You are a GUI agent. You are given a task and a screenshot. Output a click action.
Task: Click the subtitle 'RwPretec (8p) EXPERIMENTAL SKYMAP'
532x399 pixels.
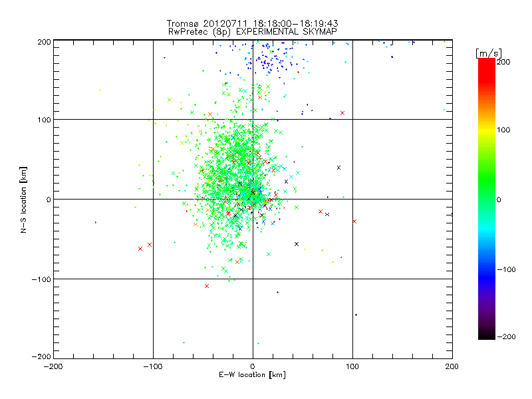(253, 32)
